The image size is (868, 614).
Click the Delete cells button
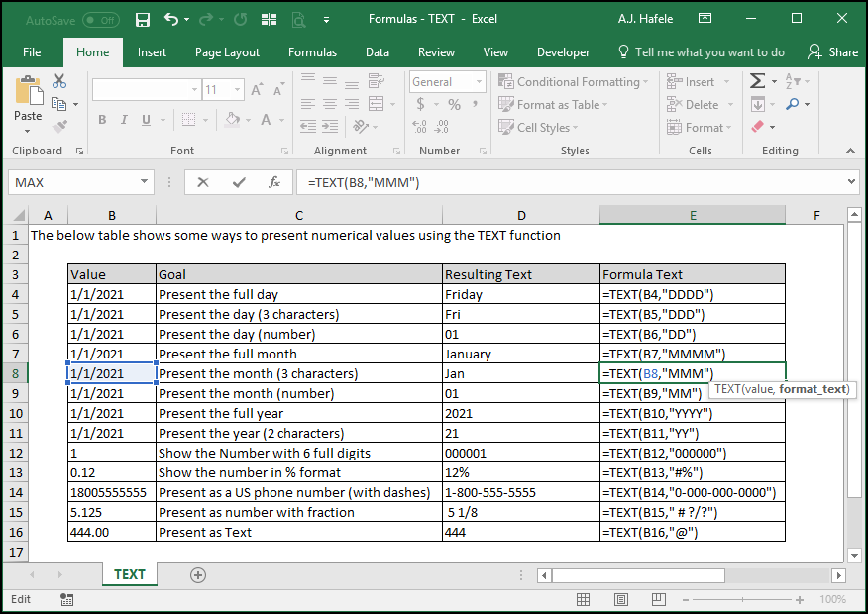pyautogui.click(x=700, y=105)
